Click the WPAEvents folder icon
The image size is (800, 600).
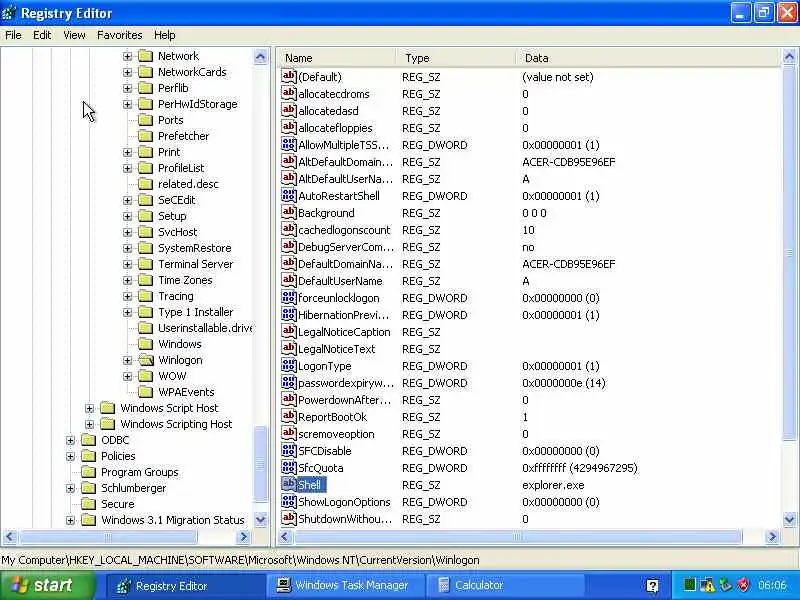[146, 392]
